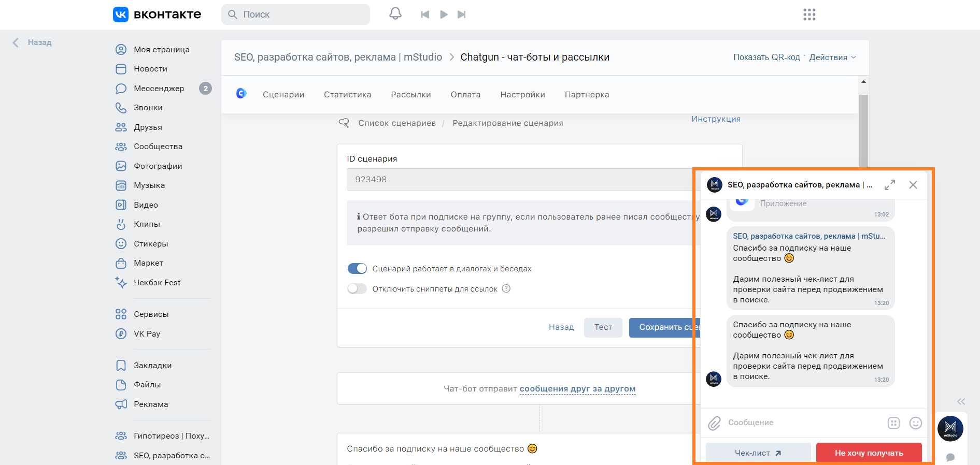
Task: Open the Музыка icon
Action: coord(121,185)
